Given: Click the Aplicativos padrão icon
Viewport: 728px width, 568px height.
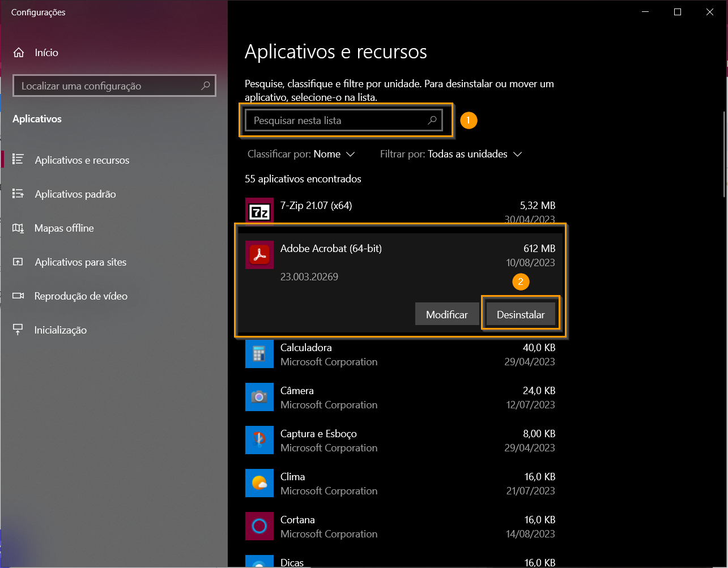Looking at the screenshot, I should click(18, 194).
